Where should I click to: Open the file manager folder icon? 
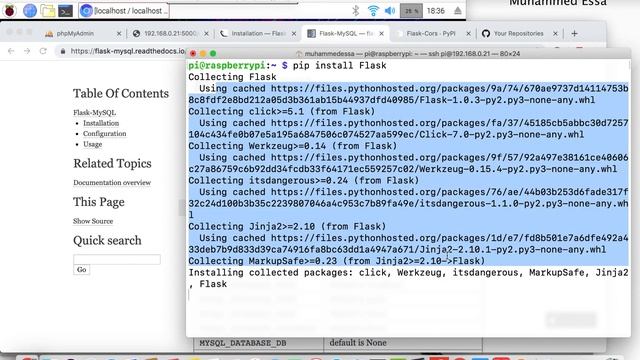click(x=48, y=11)
